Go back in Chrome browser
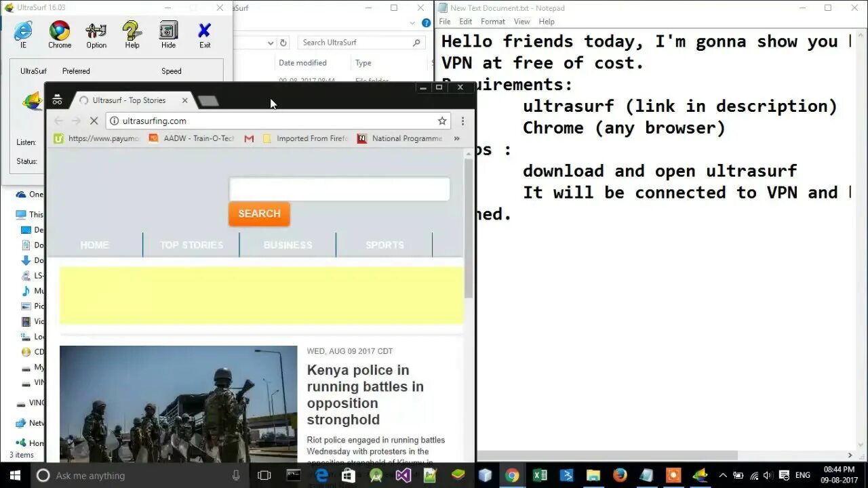 [58, 121]
